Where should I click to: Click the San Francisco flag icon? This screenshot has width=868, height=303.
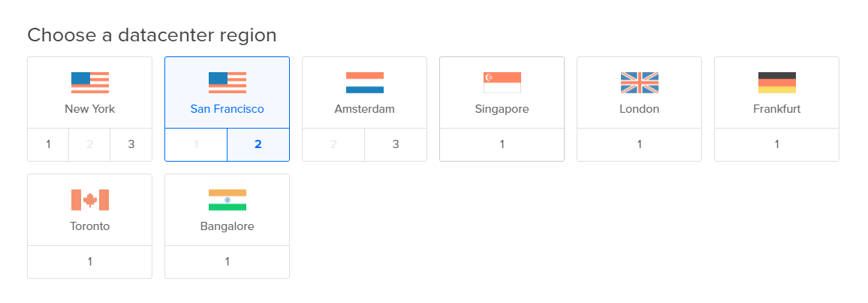228,83
